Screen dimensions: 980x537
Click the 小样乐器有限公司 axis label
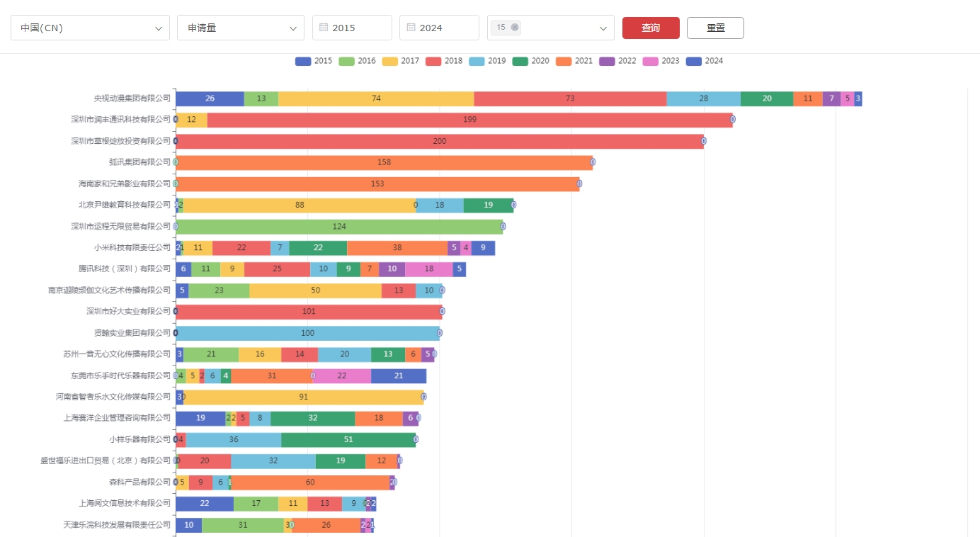coord(140,439)
